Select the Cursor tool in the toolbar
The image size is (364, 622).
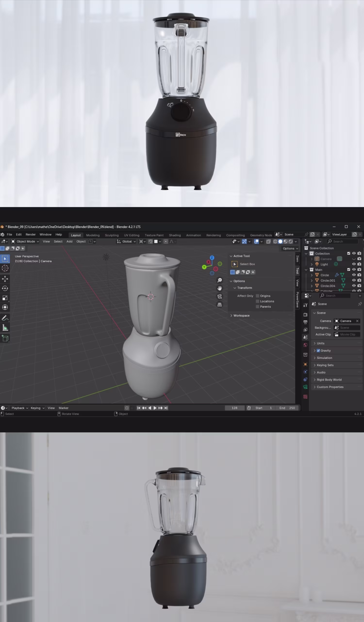[x=5, y=268]
